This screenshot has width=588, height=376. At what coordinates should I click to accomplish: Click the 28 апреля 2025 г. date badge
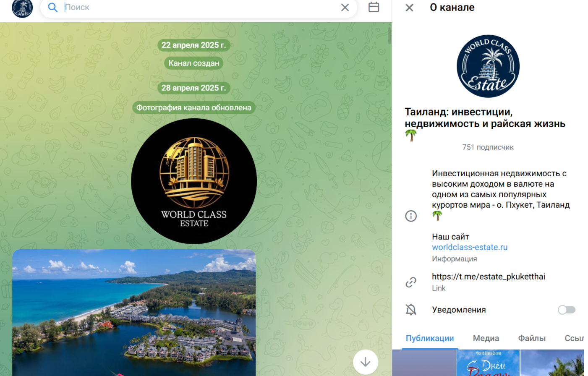click(x=194, y=88)
